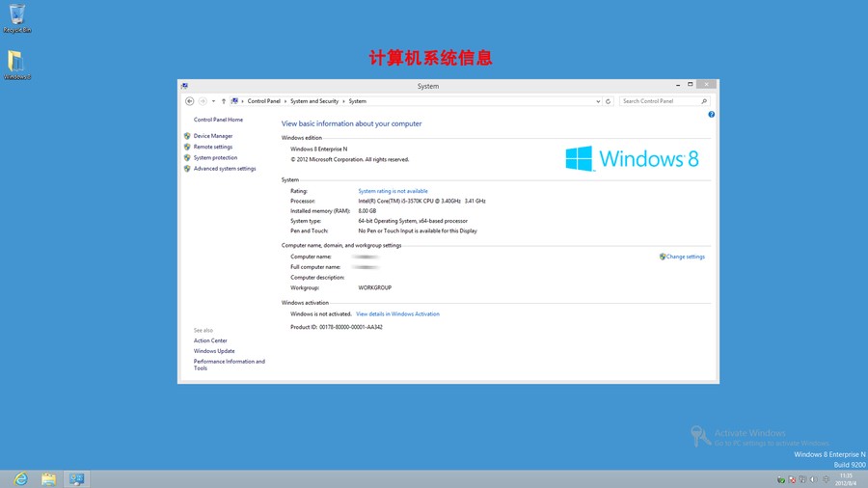Image resolution: width=868 pixels, height=488 pixels.
Task: Go up one level with the Up arrow
Action: click(x=223, y=101)
